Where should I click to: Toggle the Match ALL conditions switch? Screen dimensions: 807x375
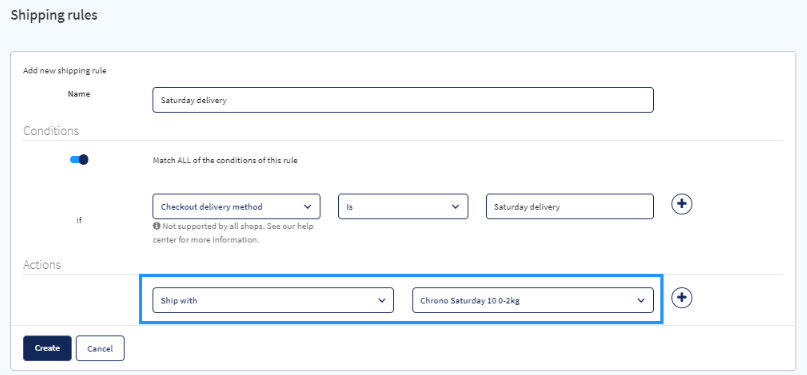[x=79, y=160]
